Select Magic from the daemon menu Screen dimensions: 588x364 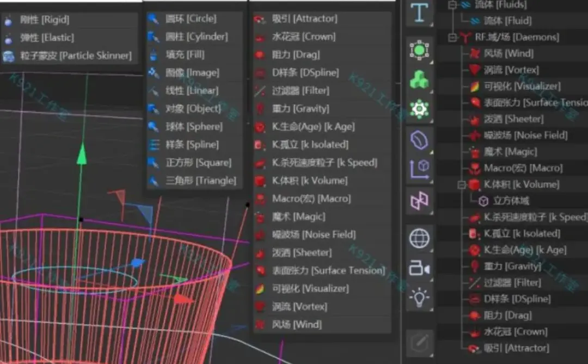[x=322, y=217]
